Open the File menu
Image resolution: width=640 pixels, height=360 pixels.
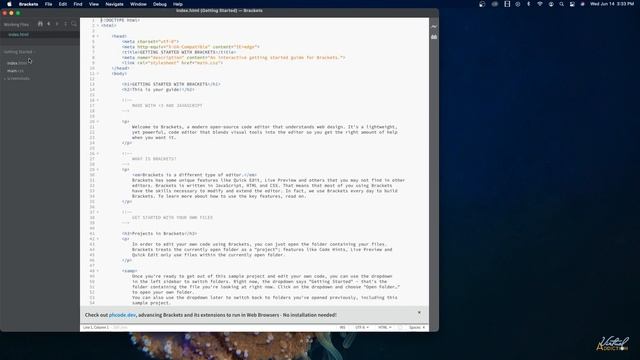48,4
